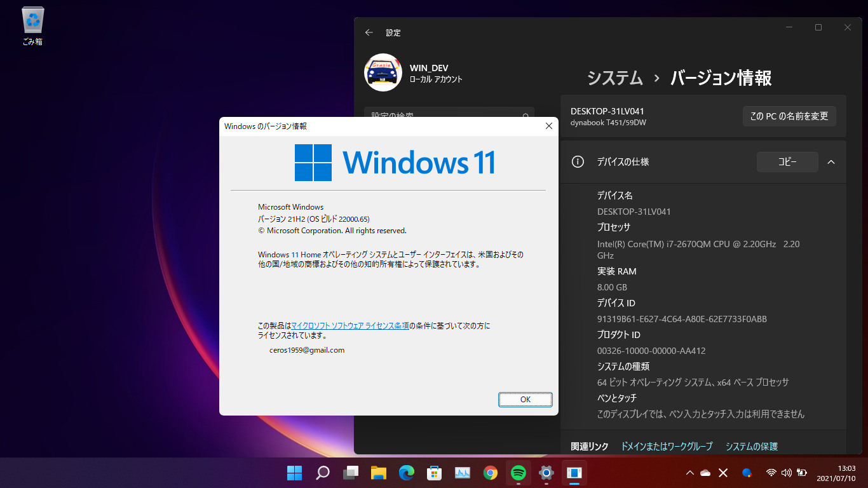Open マイクロソフト ソフトウェア ライセンス条項 link
Viewport: 868px width, 488px height.
(x=350, y=325)
